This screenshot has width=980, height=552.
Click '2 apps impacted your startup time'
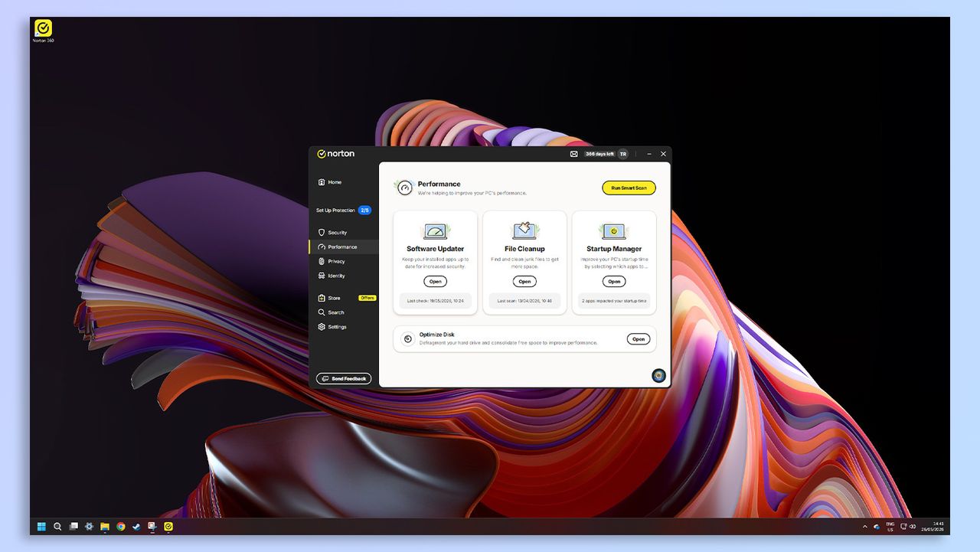click(x=614, y=301)
